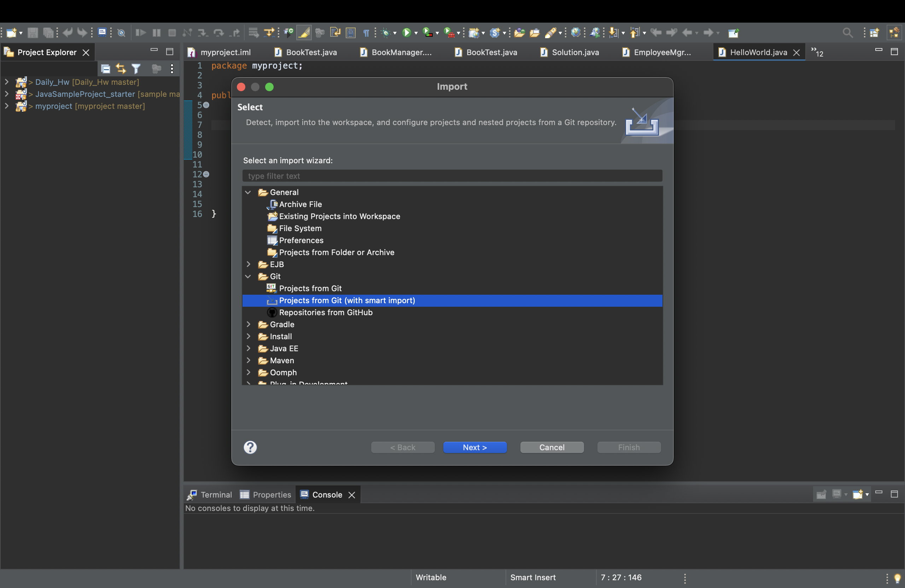Click the Open Web Browser globe icon
The image size is (905, 588).
click(576, 33)
